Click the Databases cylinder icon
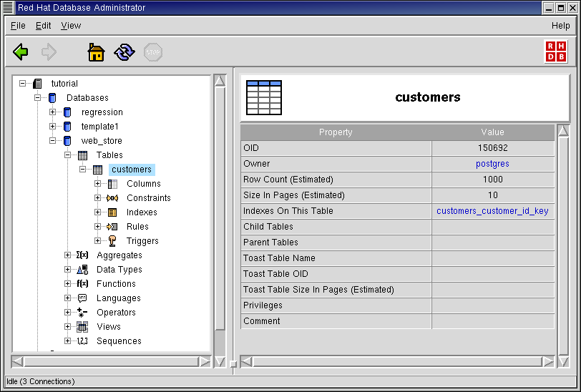This screenshot has width=581, height=392. 52,98
